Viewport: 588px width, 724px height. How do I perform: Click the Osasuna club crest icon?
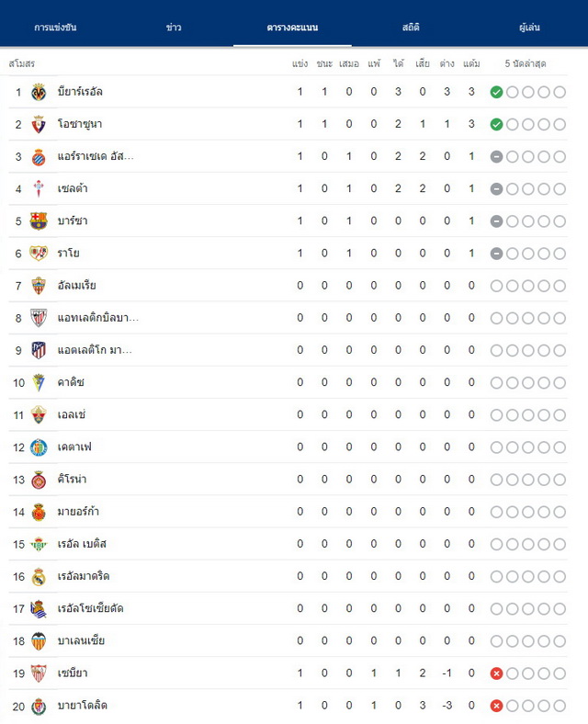pyautogui.click(x=39, y=124)
